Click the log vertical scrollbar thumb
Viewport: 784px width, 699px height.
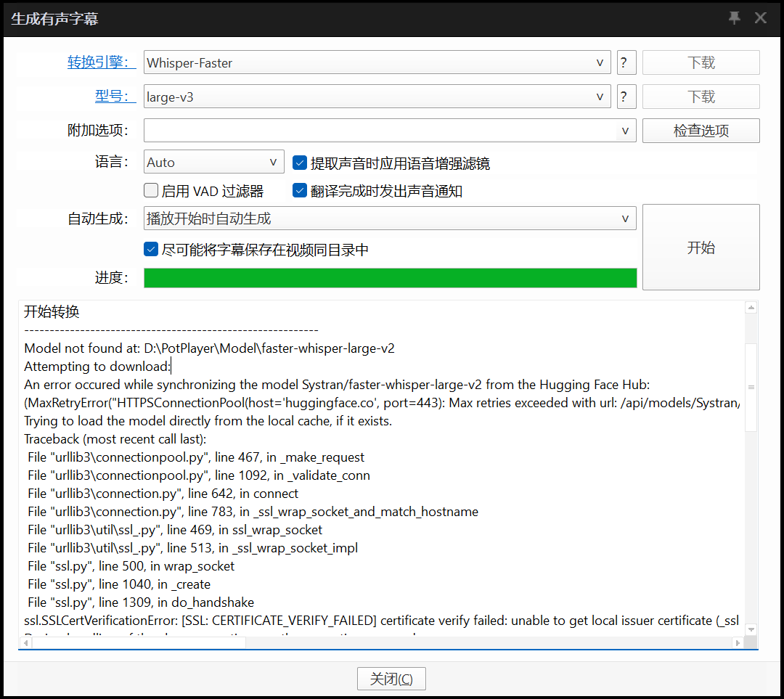pos(751,387)
